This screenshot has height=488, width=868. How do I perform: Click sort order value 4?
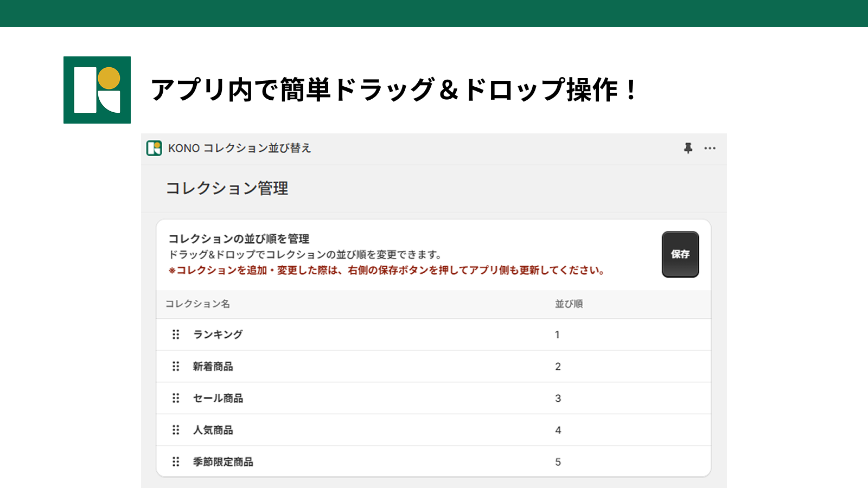(558, 431)
